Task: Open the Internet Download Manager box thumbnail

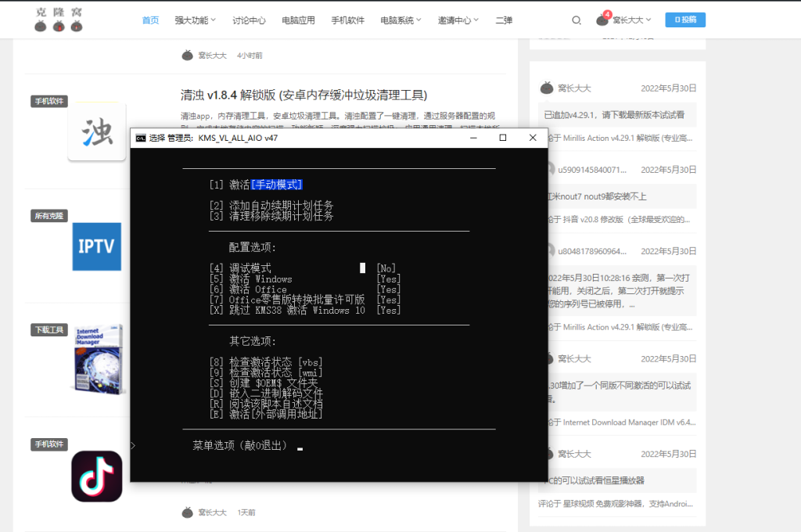Action: tap(98, 359)
